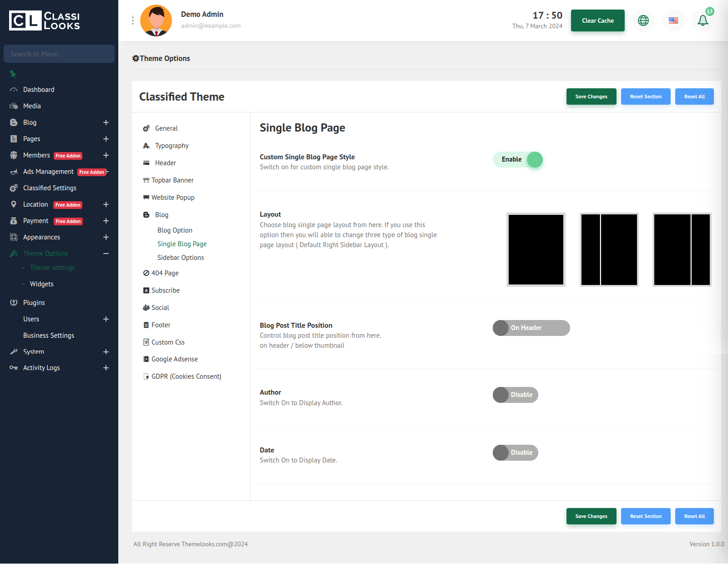Click the three-dot menu beside avatar

tap(133, 20)
